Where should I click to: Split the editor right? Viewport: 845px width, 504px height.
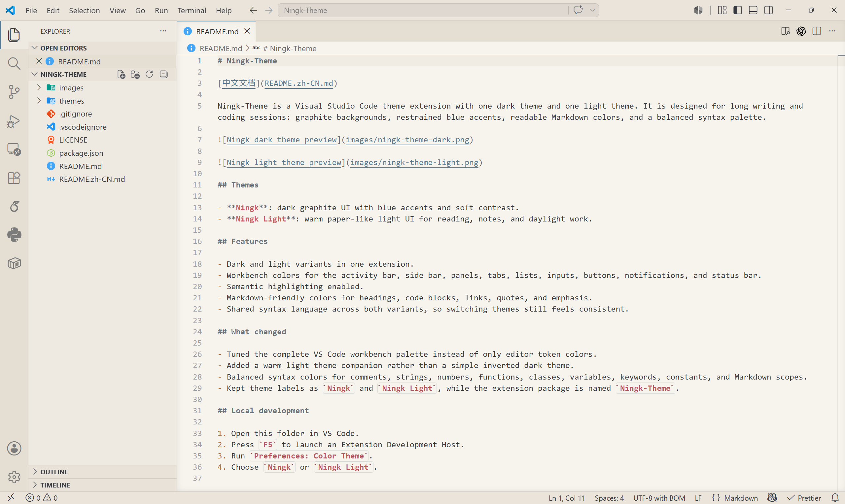(817, 31)
